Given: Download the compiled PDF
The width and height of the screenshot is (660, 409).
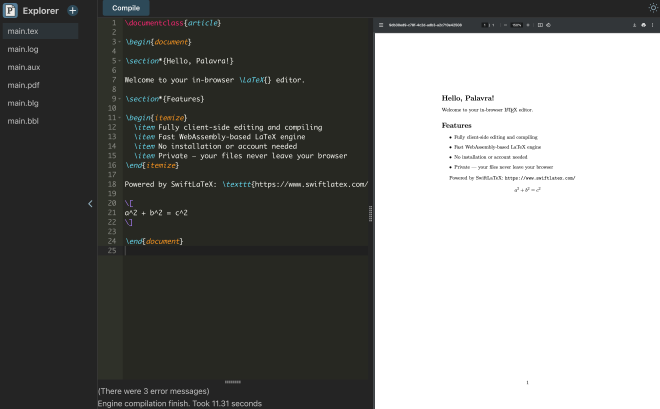Looking at the screenshot, I should 634,24.
